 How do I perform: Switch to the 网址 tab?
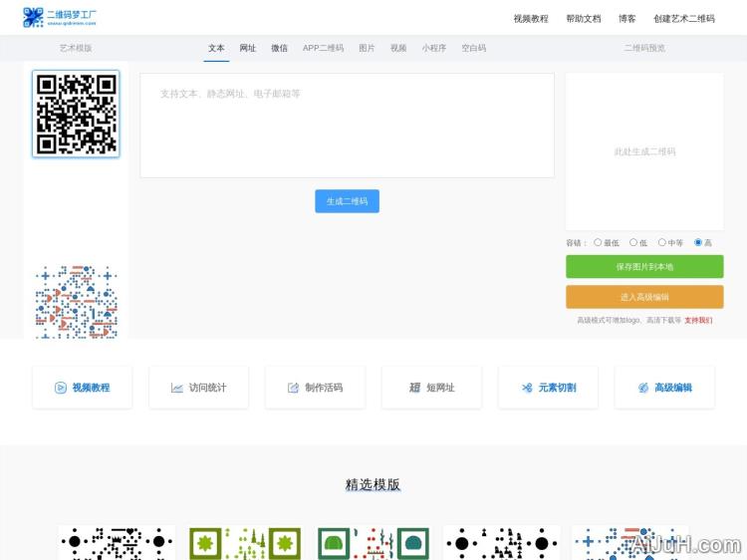[248, 48]
